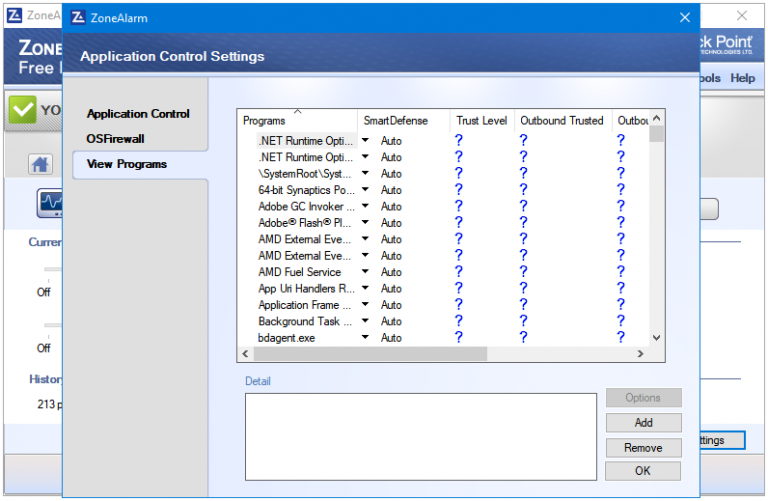Open SmartDefense dropdown for \SystemRoot\Syst row
Image resolution: width=768 pixels, height=501 pixels.
pos(365,173)
